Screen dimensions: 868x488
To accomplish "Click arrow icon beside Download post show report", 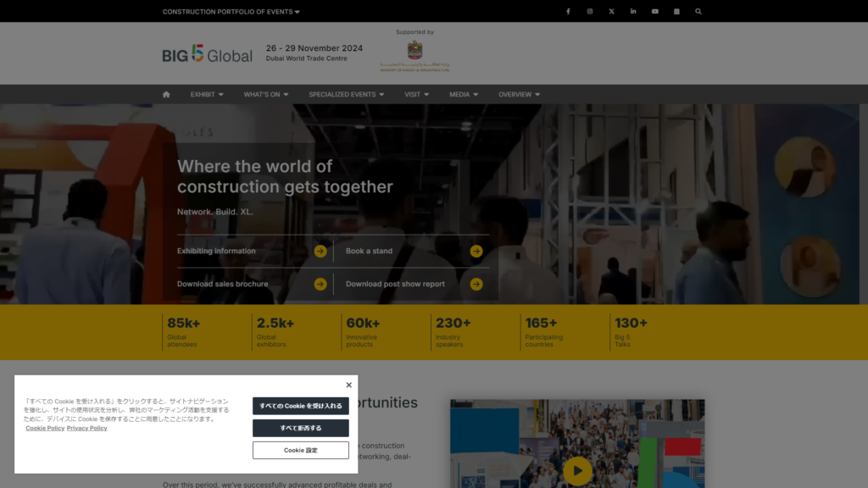I will pyautogui.click(x=476, y=285).
